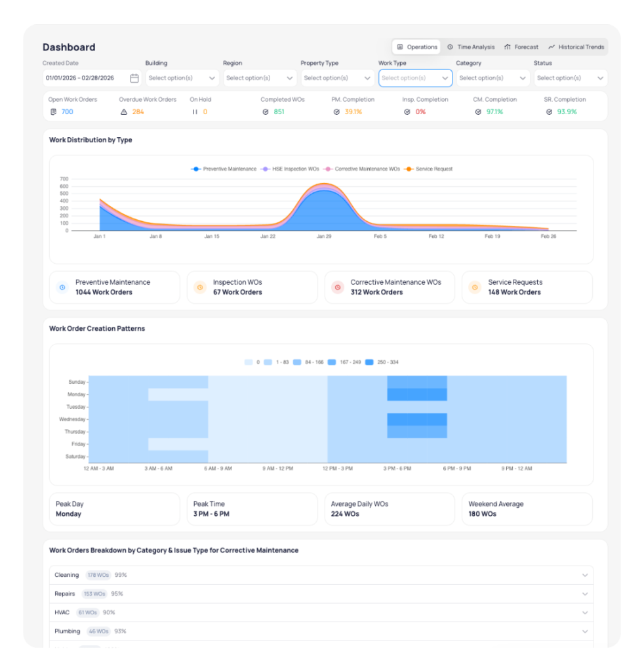
Task: Open the Building filter dropdown
Action: pyautogui.click(x=182, y=78)
